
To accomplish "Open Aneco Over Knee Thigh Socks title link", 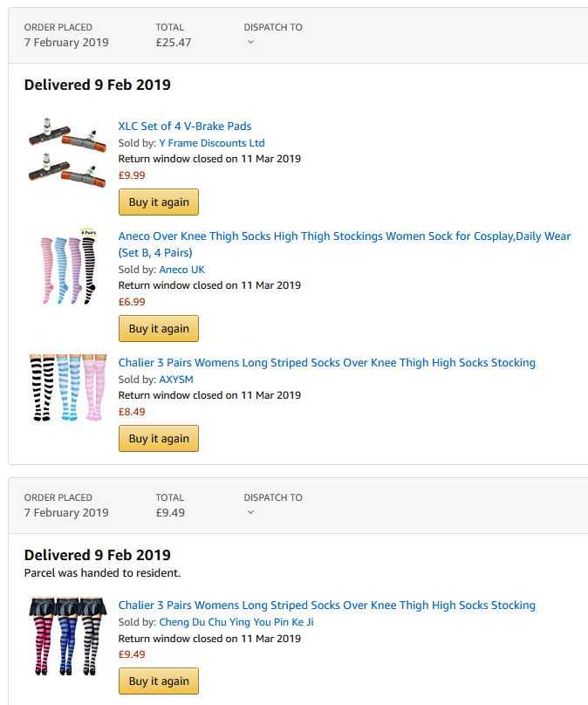I will click(345, 244).
